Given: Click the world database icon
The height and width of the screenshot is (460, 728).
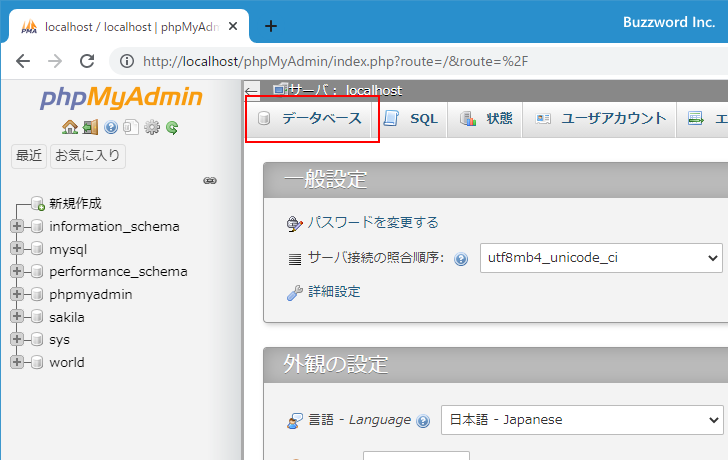Looking at the screenshot, I should [x=37, y=363].
